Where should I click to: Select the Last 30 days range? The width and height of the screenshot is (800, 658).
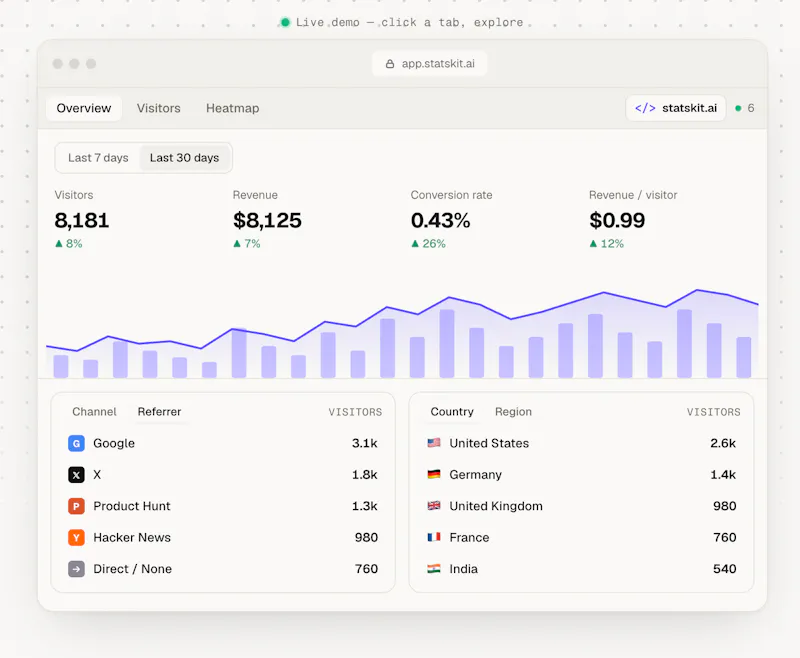point(185,158)
